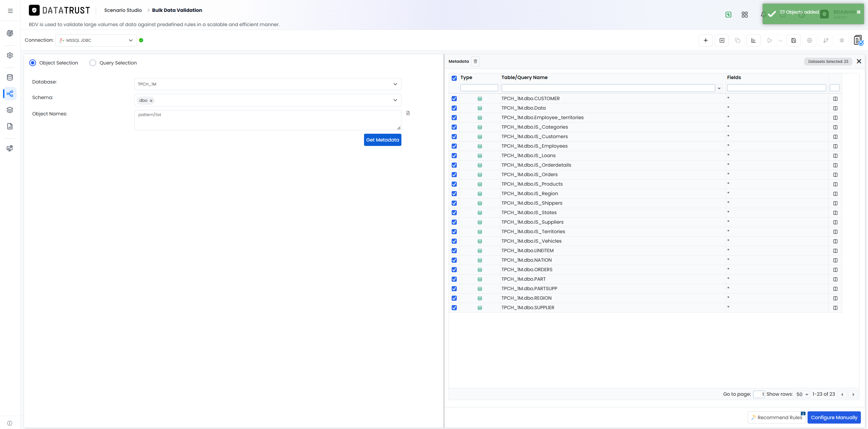Click the Metadata trash delete icon

pos(475,61)
